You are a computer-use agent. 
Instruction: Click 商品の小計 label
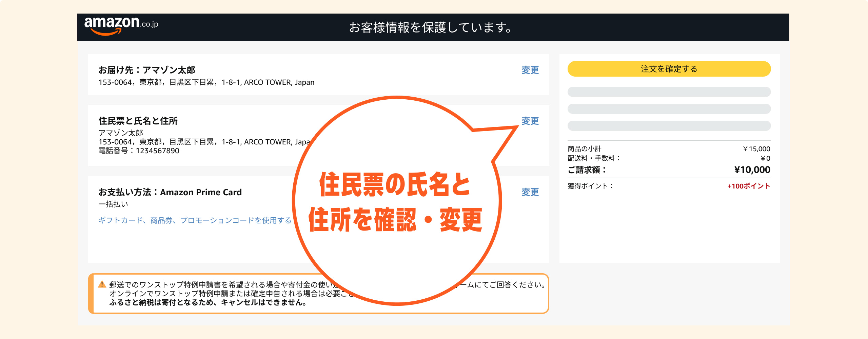pos(585,149)
